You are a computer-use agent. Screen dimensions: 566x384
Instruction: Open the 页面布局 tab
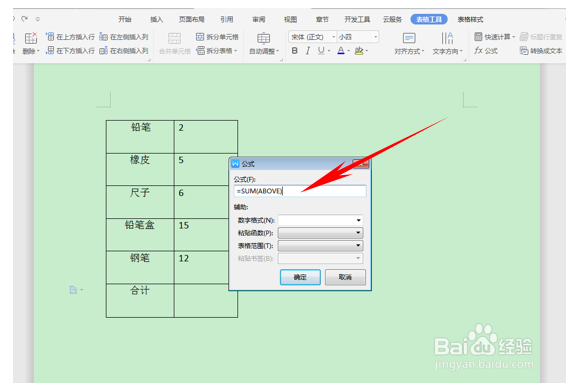[x=192, y=19]
